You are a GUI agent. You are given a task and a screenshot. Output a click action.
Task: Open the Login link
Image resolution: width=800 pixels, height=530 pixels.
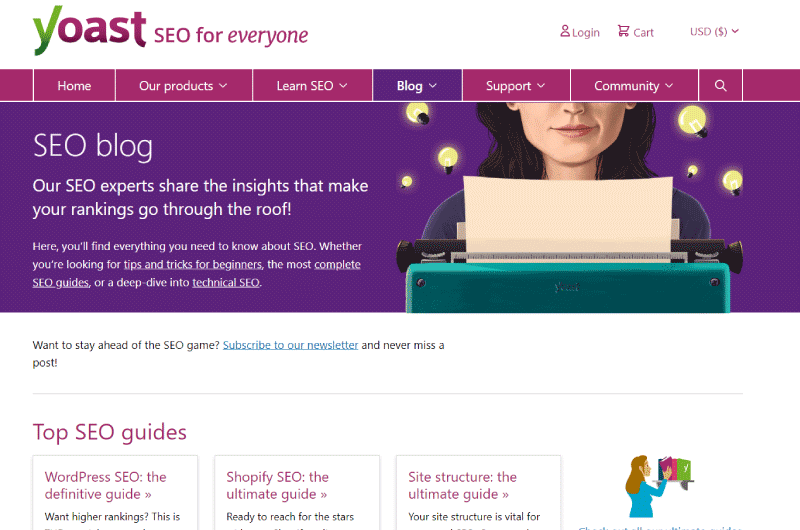coord(580,32)
